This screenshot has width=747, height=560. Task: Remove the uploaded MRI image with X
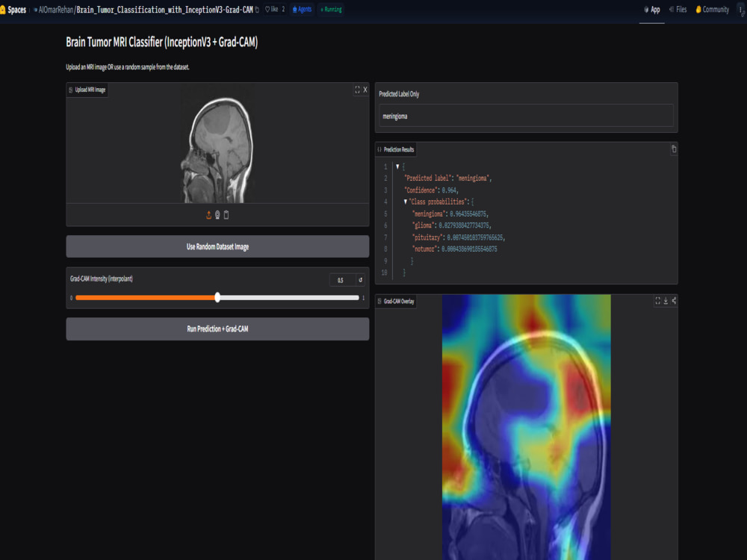365,90
